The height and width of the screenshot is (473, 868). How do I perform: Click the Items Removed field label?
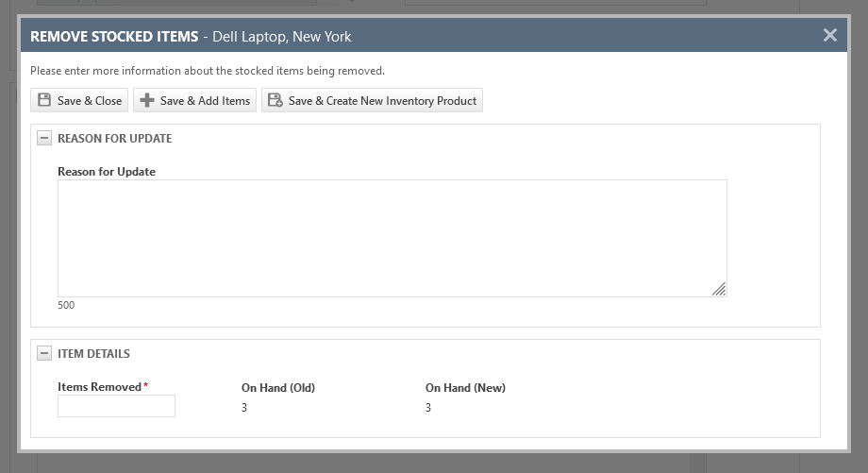click(x=100, y=386)
